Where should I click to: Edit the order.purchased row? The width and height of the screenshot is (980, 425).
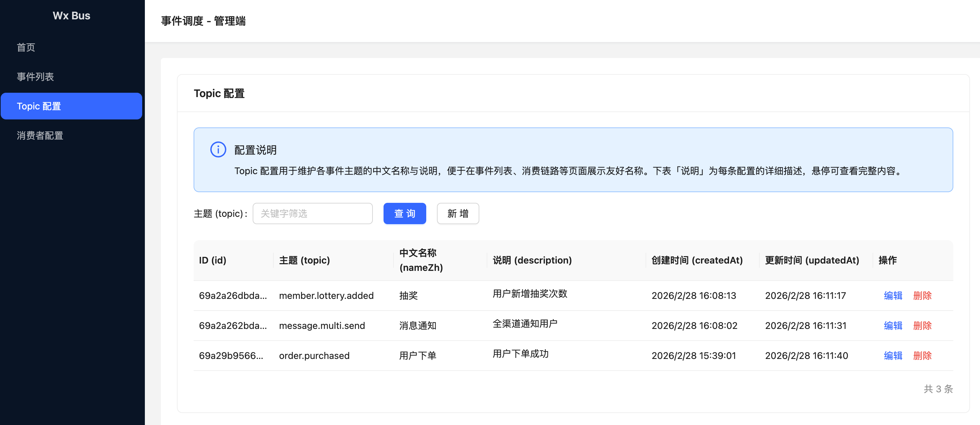pyautogui.click(x=893, y=355)
